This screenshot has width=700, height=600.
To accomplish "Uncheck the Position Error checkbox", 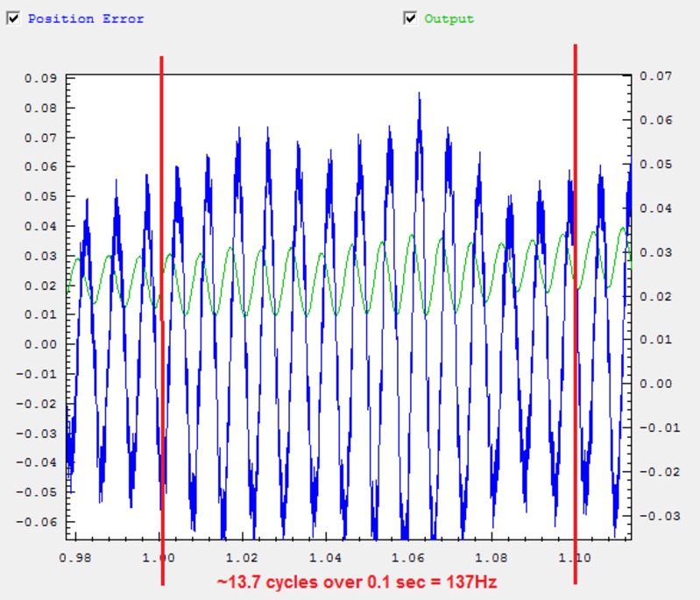I will [x=13, y=18].
